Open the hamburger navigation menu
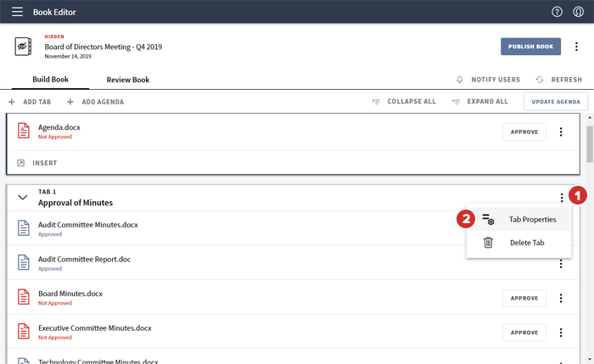The width and height of the screenshot is (594, 364). [17, 12]
